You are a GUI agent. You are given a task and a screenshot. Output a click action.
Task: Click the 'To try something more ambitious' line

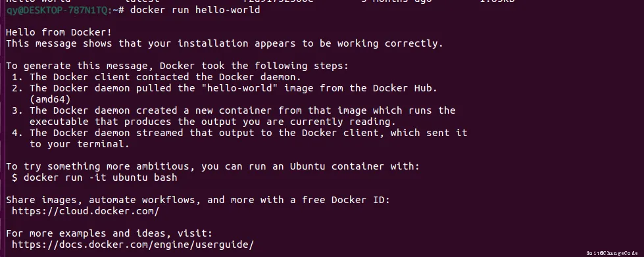tap(212, 167)
